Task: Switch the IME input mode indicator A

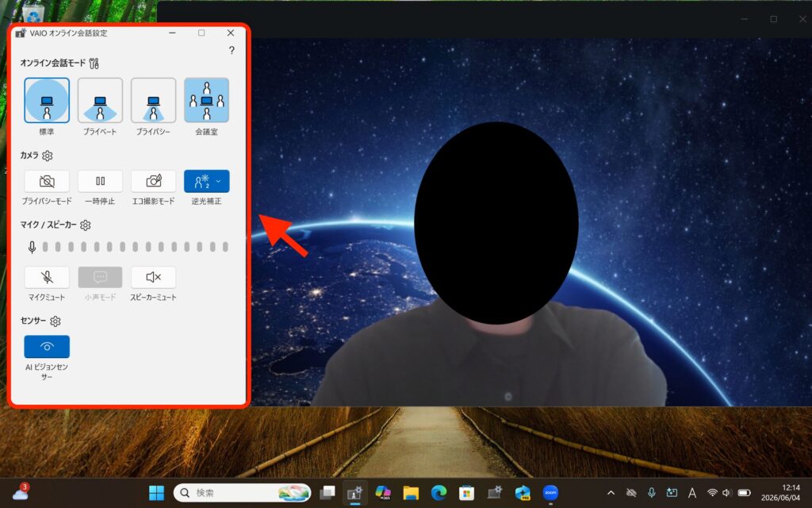Action: click(x=691, y=492)
